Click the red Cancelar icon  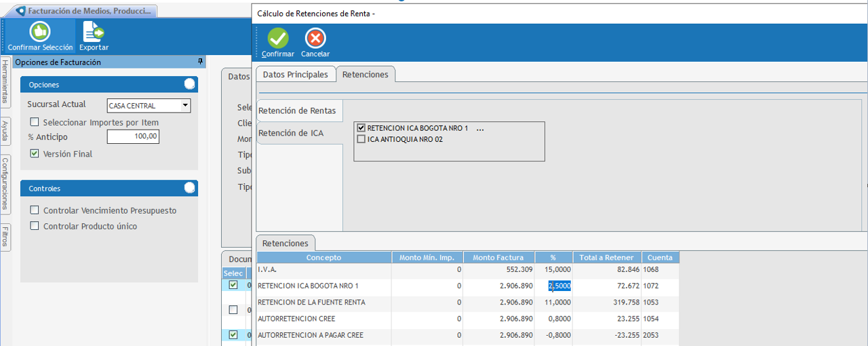(315, 39)
